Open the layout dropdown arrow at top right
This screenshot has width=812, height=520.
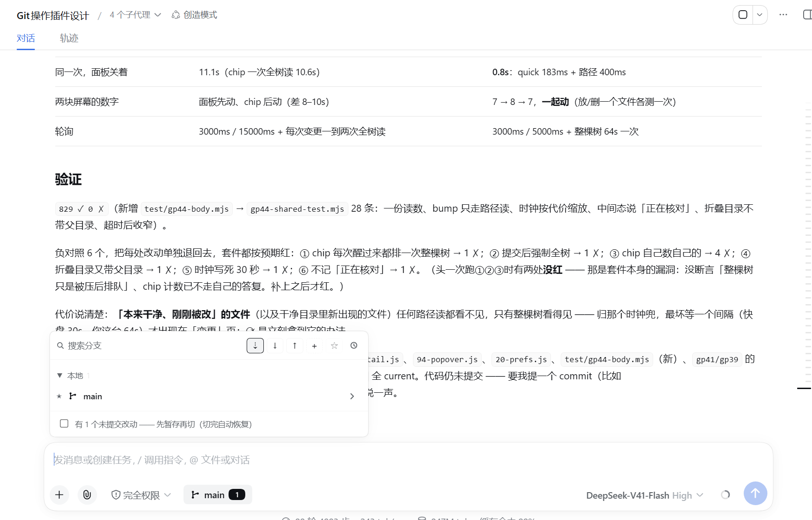click(x=760, y=14)
